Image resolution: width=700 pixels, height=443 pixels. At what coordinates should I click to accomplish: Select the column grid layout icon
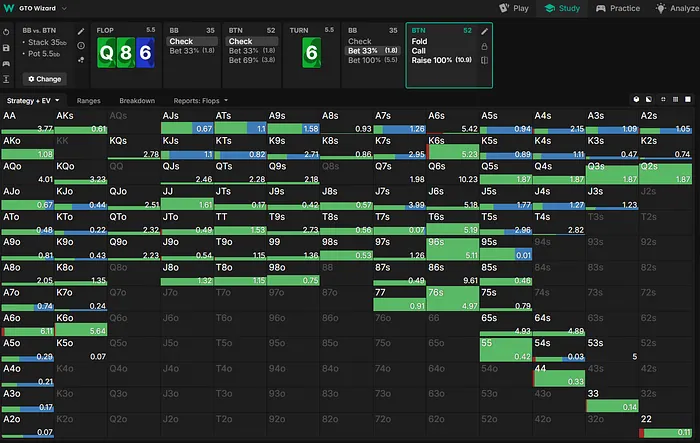[x=675, y=99]
